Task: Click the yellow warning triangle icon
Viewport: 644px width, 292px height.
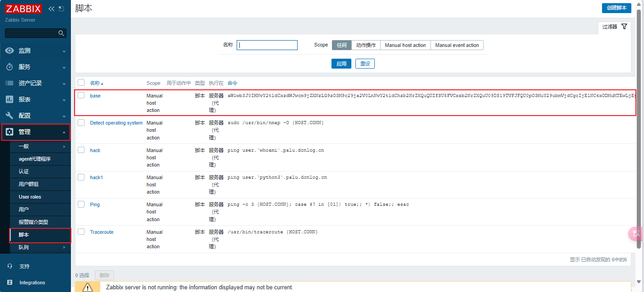Action: point(88,287)
